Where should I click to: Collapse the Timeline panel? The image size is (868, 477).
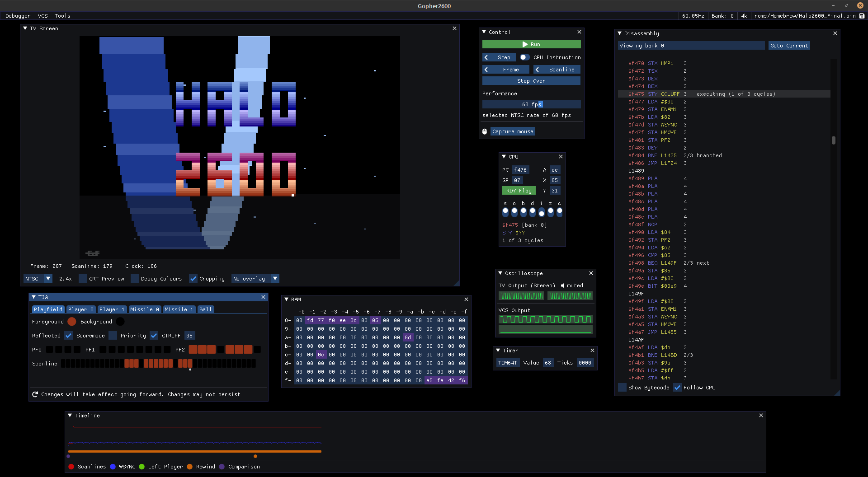point(70,416)
